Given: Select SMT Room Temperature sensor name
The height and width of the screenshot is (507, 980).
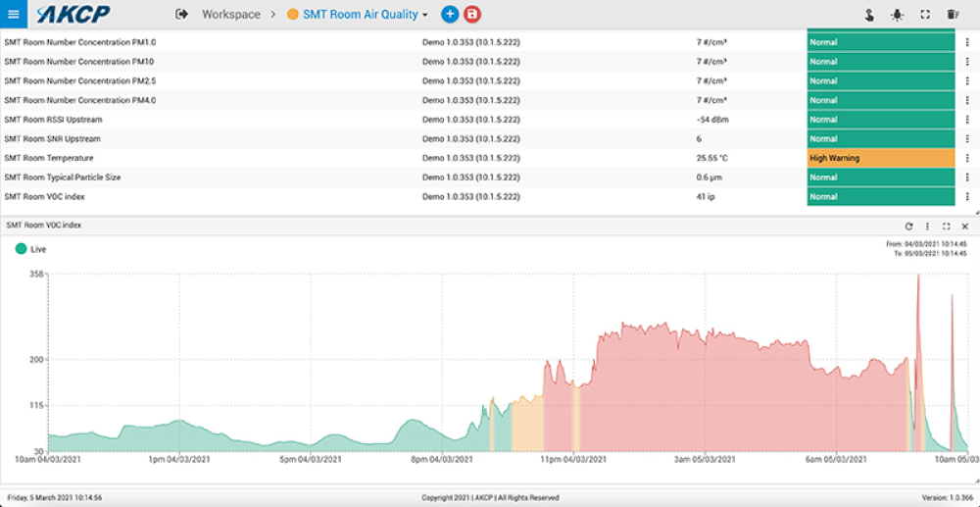Looking at the screenshot, I should [x=49, y=158].
